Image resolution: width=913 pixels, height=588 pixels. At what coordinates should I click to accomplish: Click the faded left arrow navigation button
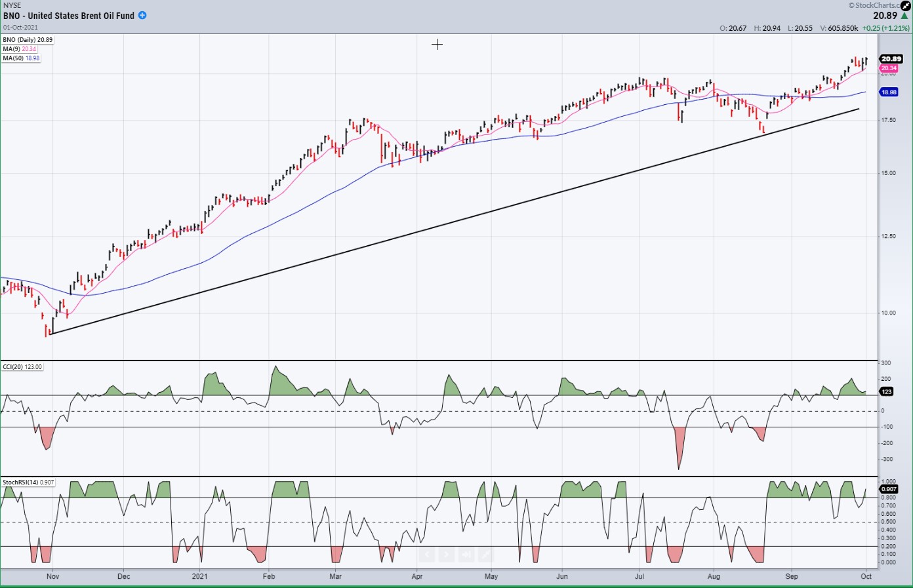point(427,555)
